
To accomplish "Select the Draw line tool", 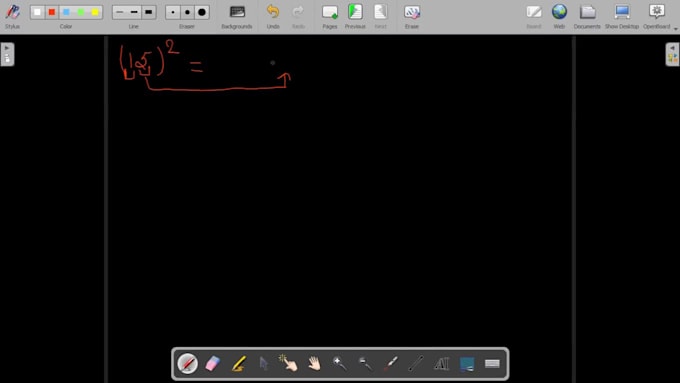I will coord(416,363).
